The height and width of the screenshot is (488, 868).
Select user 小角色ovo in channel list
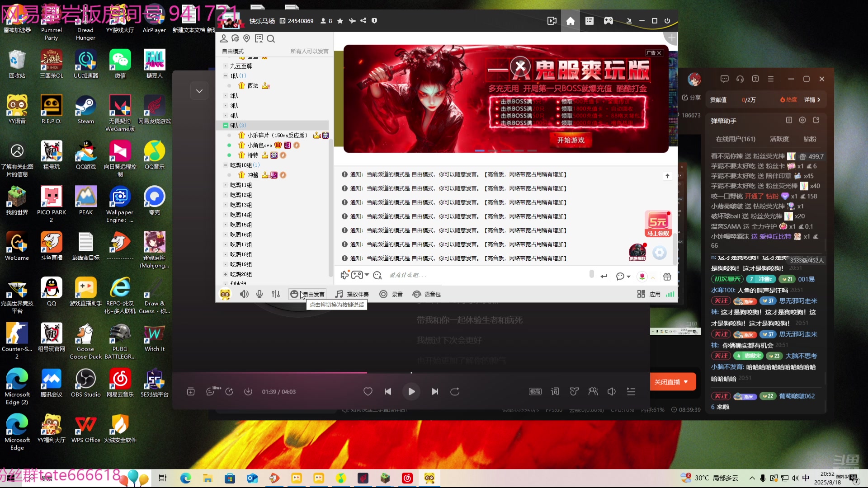259,145
